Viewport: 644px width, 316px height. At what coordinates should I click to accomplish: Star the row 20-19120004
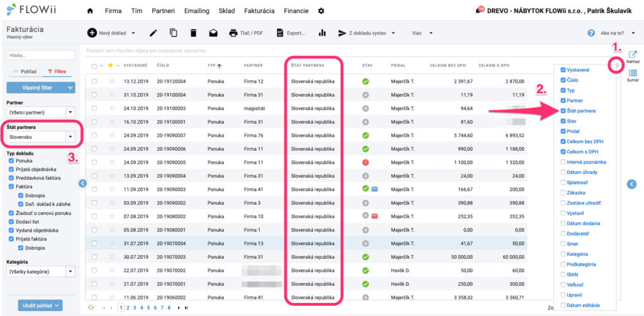point(112,81)
